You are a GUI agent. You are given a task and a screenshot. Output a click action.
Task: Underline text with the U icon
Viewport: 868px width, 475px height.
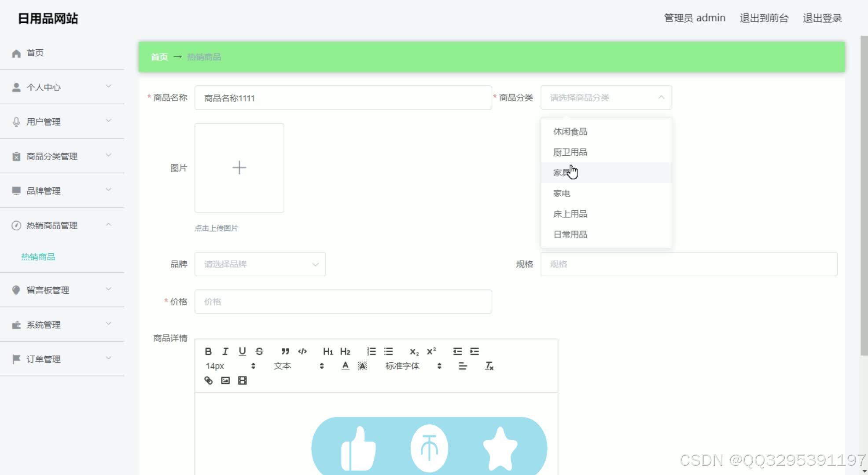[x=242, y=351]
